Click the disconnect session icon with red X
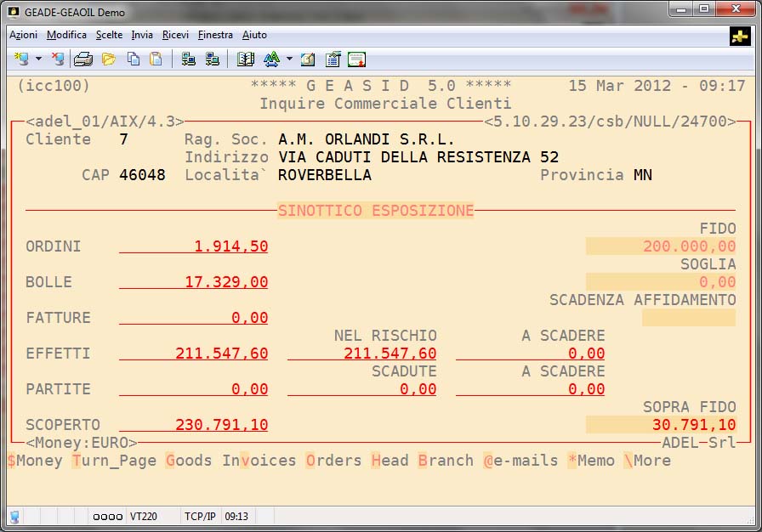 58,59
